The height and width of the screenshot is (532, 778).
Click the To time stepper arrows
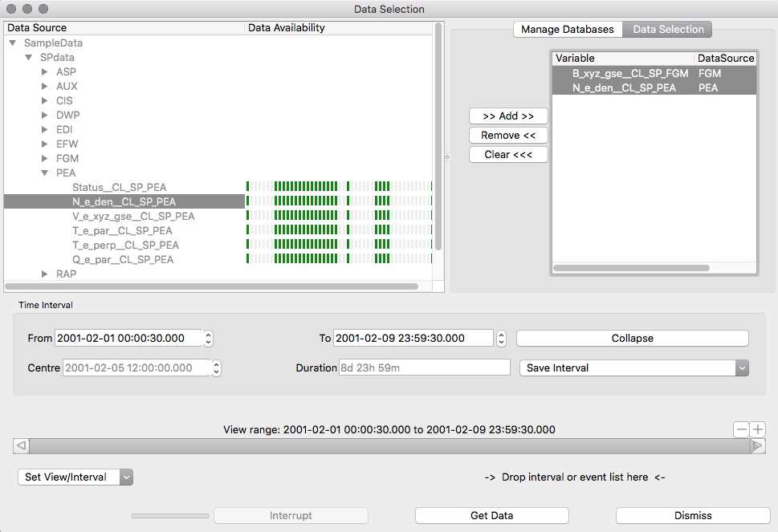[502, 339]
